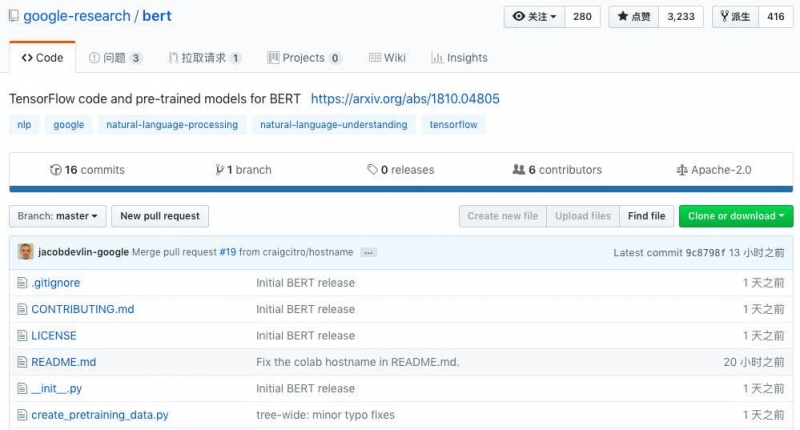Click the Find file button
Image resolution: width=800 pixels, height=430 pixels.
tap(646, 216)
